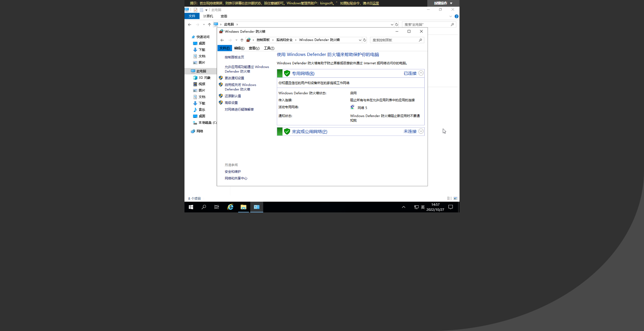Refresh the Firewall control panel address bar
This screenshot has height=331, width=644.
[x=365, y=40]
